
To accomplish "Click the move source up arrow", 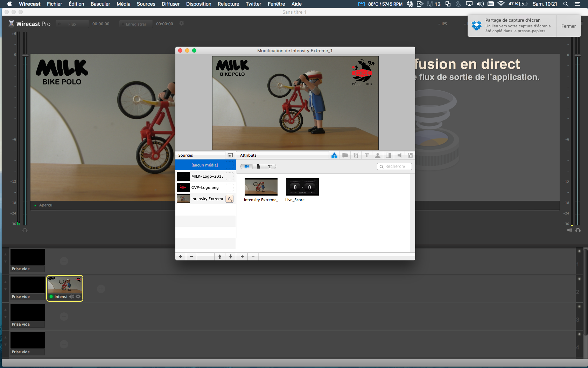I will (220, 257).
